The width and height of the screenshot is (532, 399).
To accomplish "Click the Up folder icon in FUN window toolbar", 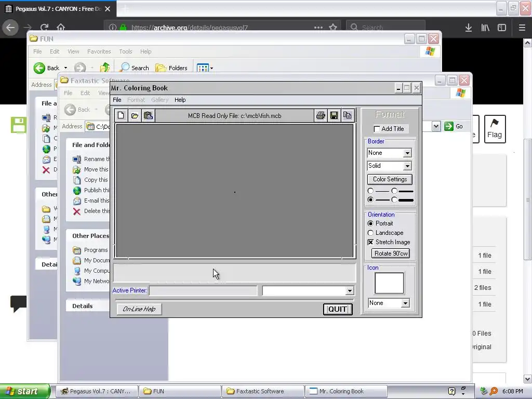I will click(x=105, y=68).
